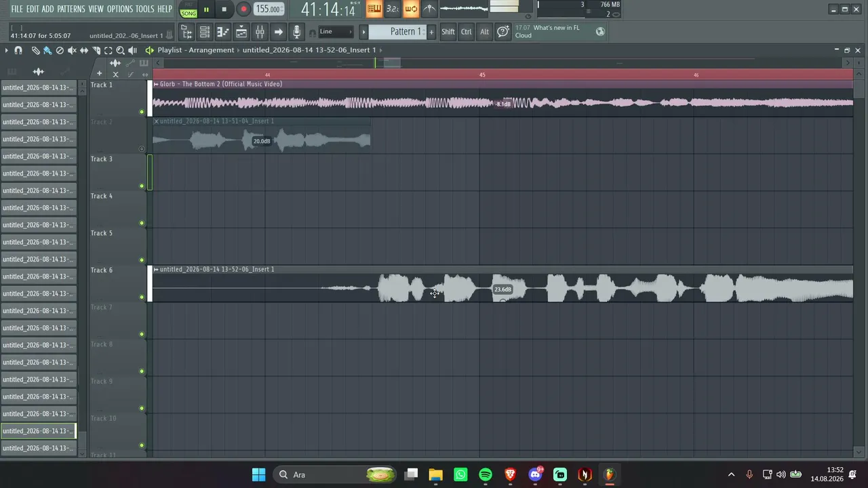The height and width of the screenshot is (488, 868).
Task: Open the ADD menu
Action: coord(47,9)
